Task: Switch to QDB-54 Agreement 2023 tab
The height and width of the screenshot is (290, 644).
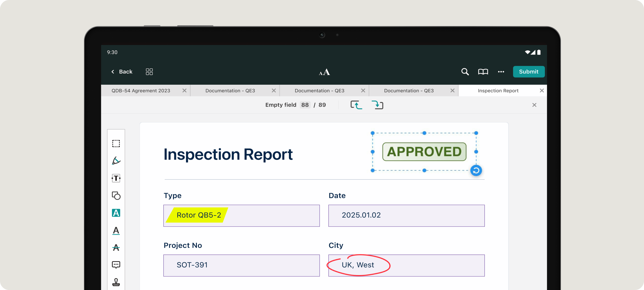Action: [x=141, y=91]
